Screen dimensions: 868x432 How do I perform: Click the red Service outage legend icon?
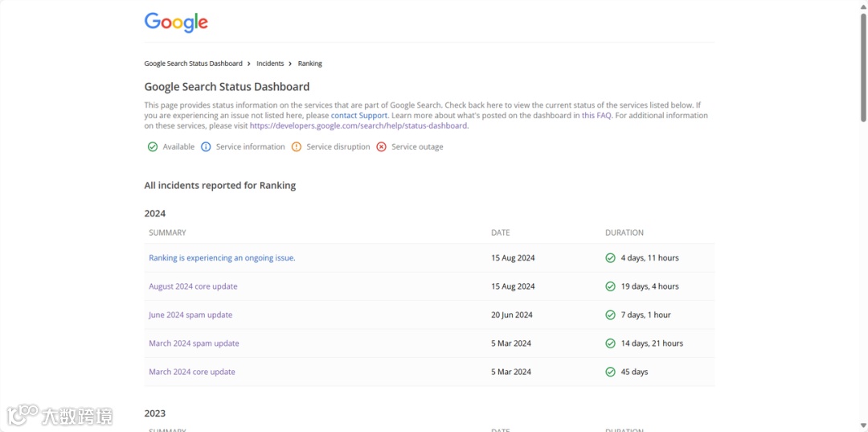coord(382,147)
